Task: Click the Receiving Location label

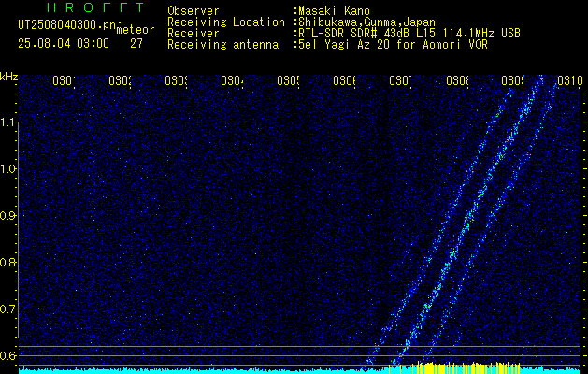Action: click(x=226, y=22)
